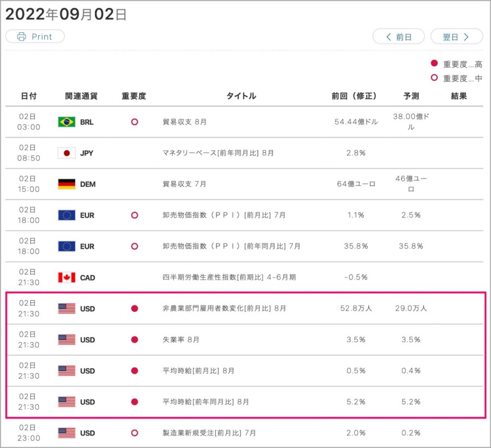Click the 29.0万人 forecast value
This screenshot has width=491, height=448.
click(x=411, y=308)
